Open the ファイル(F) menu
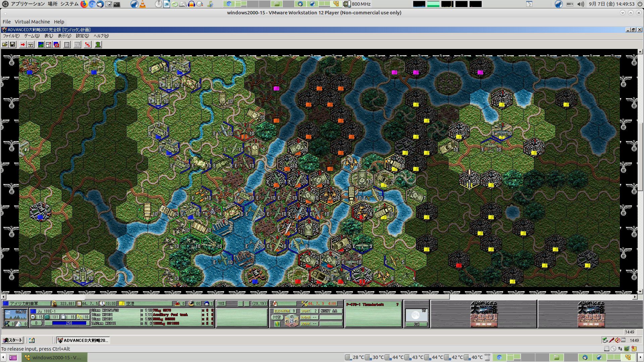The image size is (644, 362). click(x=11, y=36)
